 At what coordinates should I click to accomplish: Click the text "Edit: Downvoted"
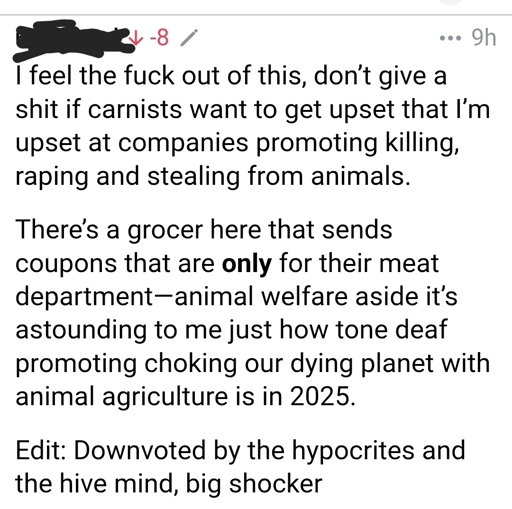click(x=111, y=450)
